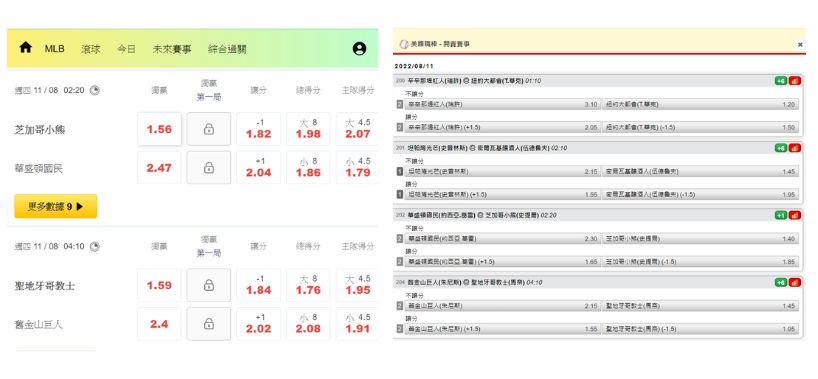The image size is (818, 379).
Task: Select 芝加哥小熊 -1 handicap at 1.82
Action: pyautogui.click(x=259, y=129)
